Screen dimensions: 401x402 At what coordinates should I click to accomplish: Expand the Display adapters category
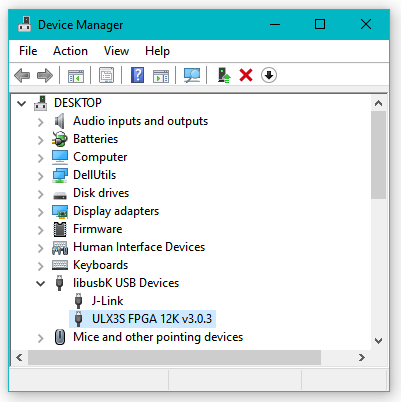click(40, 212)
